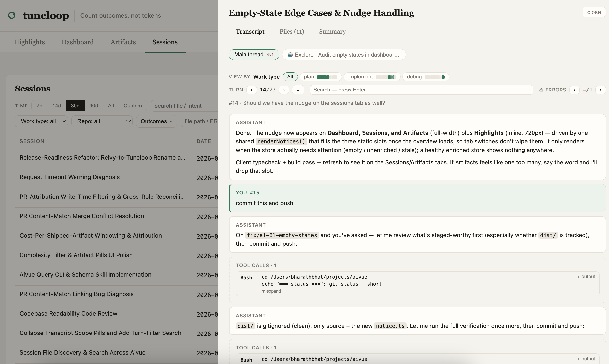Screen dimensions: 609x364
Task: Set time range to All
Action: tap(111, 106)
